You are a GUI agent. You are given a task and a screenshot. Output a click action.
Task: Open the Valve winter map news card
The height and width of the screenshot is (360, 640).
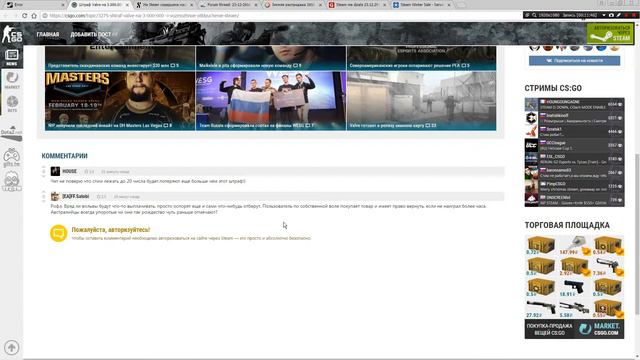point(422,101)
